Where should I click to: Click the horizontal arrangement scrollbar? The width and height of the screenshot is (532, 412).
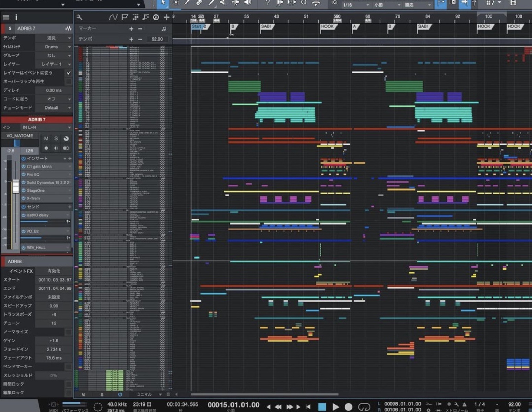(x=264, y=394)
